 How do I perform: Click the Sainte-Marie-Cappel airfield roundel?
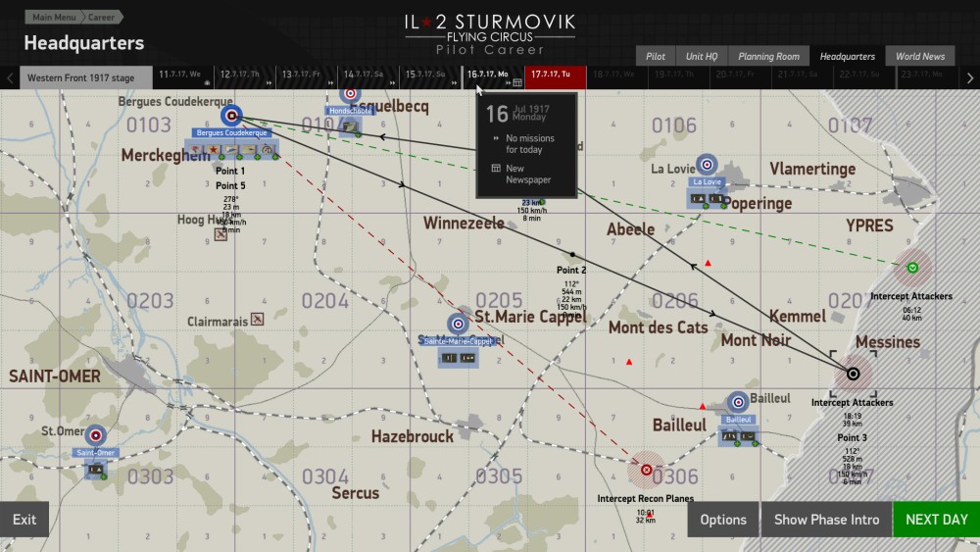point(458,324)
